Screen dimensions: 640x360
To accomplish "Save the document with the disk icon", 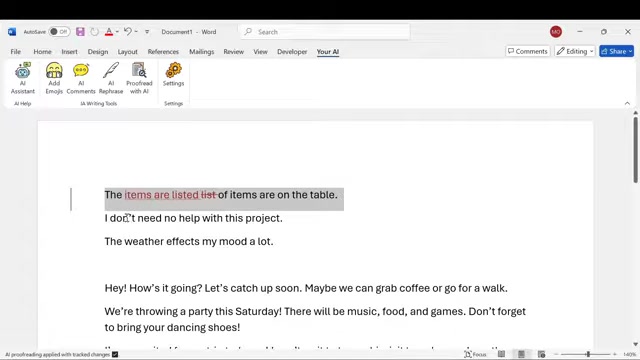I will pos(80,32).
